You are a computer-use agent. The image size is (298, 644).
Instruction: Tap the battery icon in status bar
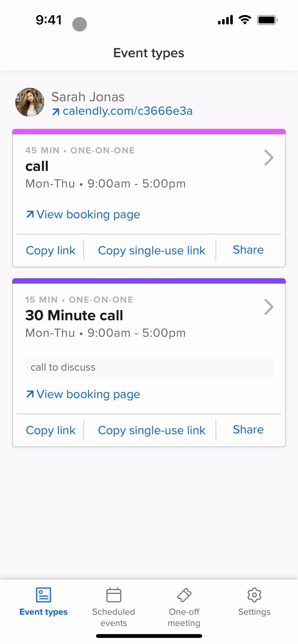coord(267,20)
